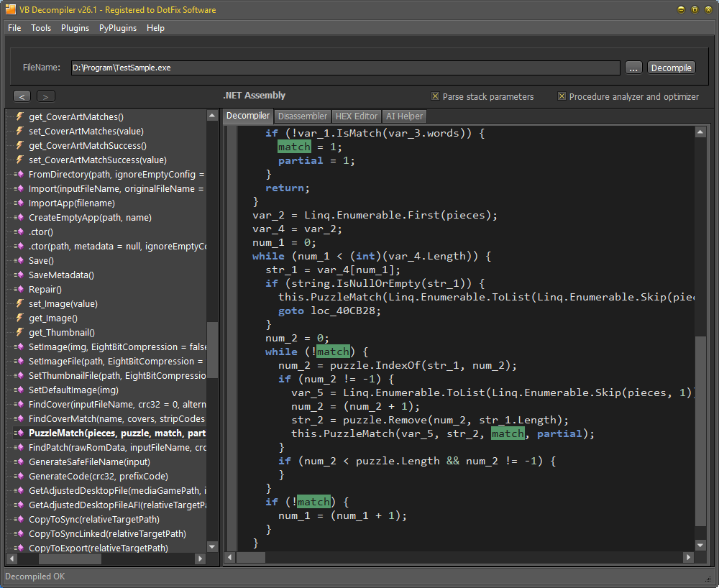
Task: Click the code pane scroll-left arrow
Action: (x=230, y=557)
